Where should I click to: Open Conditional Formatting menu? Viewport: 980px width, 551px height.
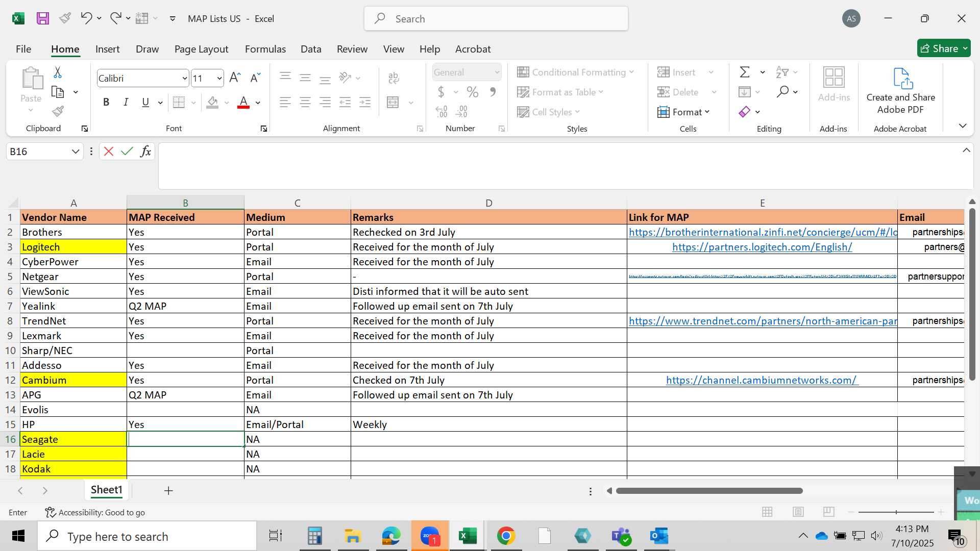576,72
